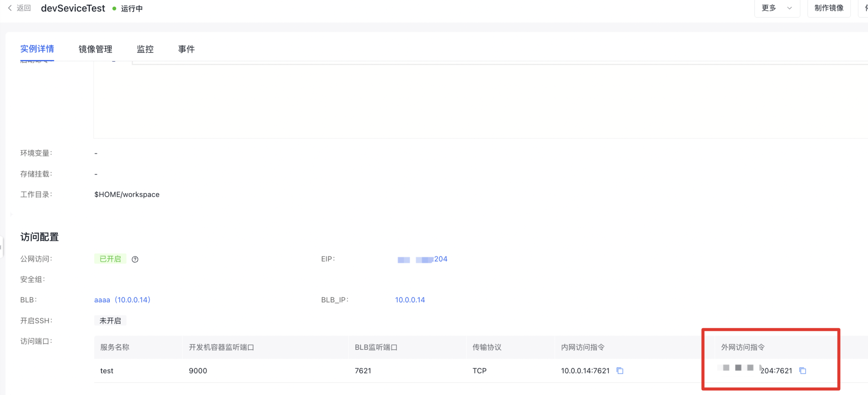Click the 已开启 public access tag
Screen dimensions: 868x395
pyautogui.click(x=110, y=259)
